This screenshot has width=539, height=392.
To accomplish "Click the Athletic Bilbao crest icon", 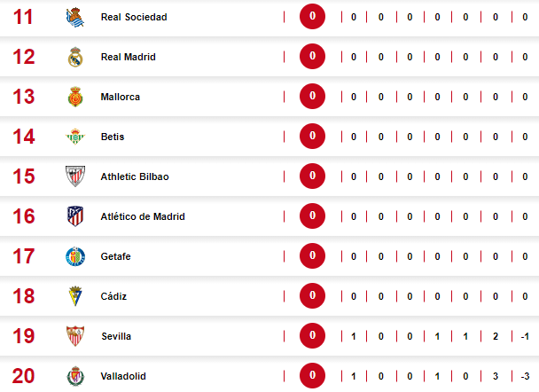I will (x=75, y=176).
